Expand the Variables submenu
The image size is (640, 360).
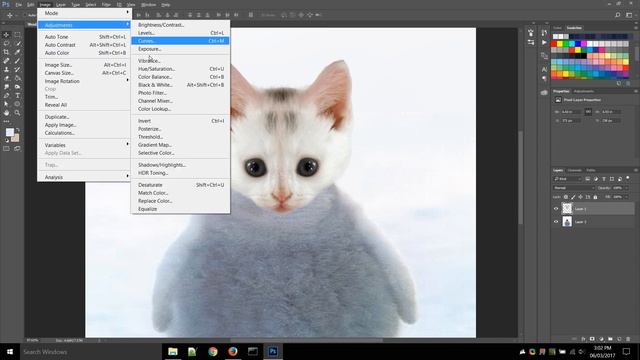pos(84,145)
